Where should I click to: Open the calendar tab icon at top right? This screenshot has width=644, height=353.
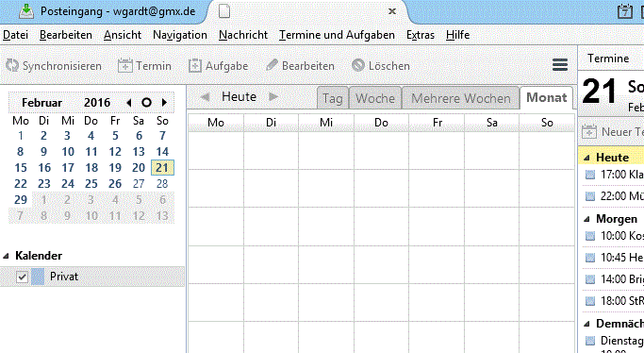(x=625, y=11)
